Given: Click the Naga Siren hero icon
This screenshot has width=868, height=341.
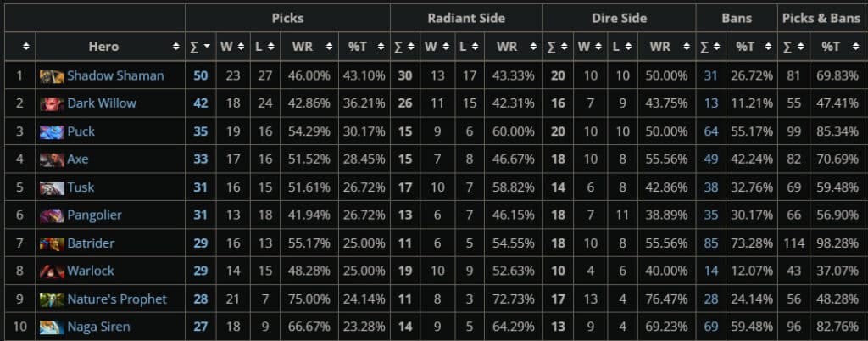Looking at the screenshot, I should point(52,327).
